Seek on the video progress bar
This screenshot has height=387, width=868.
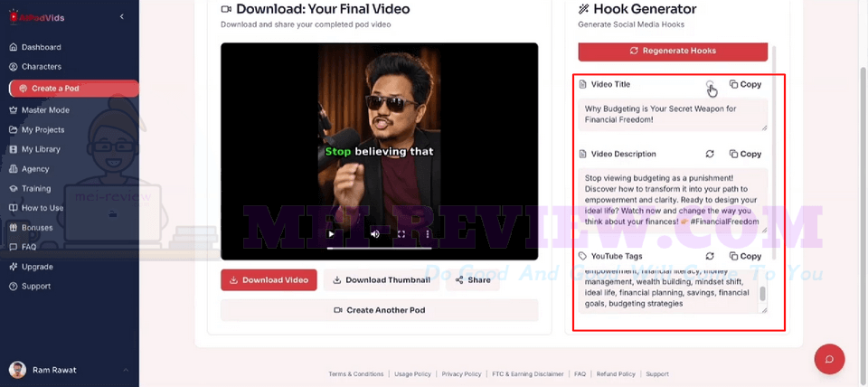tap(379, 248)
